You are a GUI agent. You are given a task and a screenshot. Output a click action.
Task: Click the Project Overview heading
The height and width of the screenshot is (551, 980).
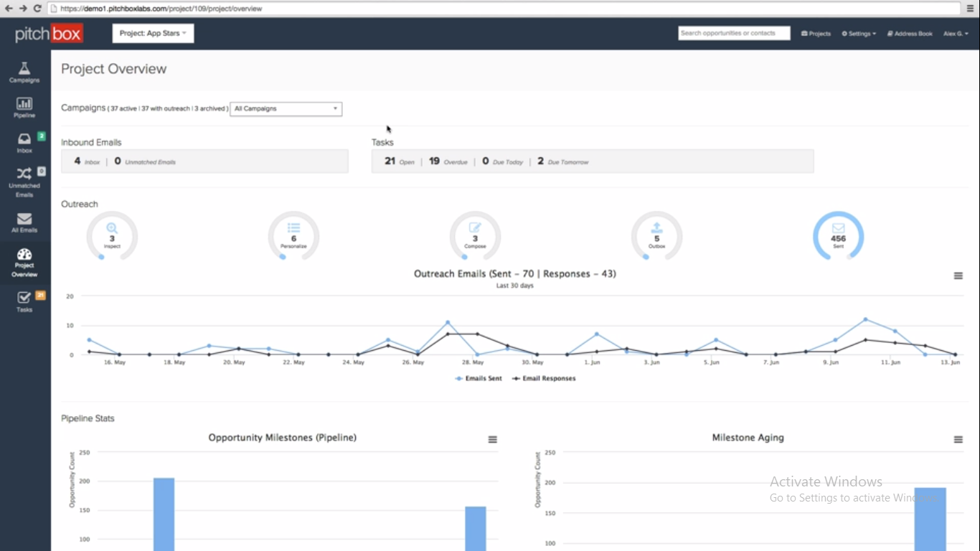point(113,69)
